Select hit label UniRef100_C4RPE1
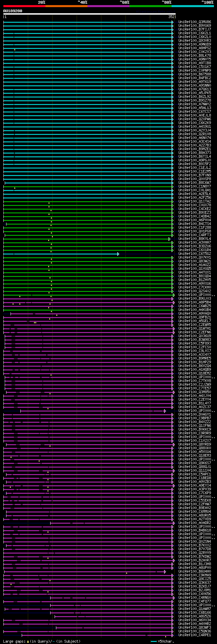 (x=195, y=635)
